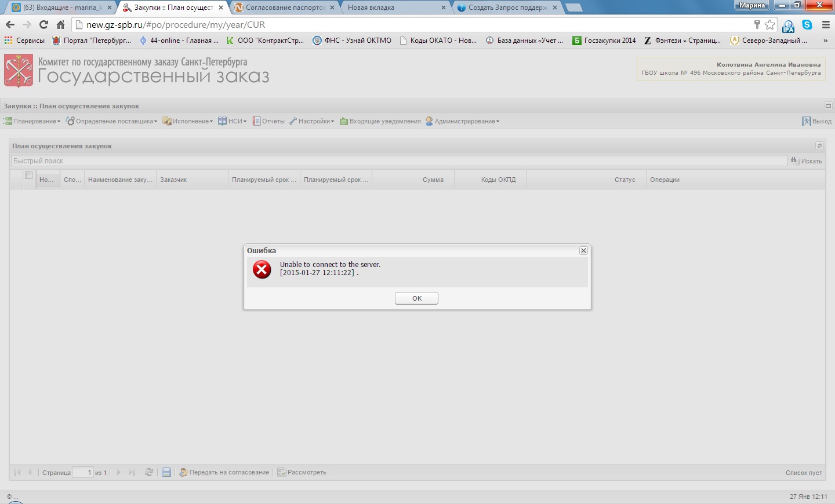Open the Администрирование menu
Screen dimensions: 835x504
click(x=462, y=121)
